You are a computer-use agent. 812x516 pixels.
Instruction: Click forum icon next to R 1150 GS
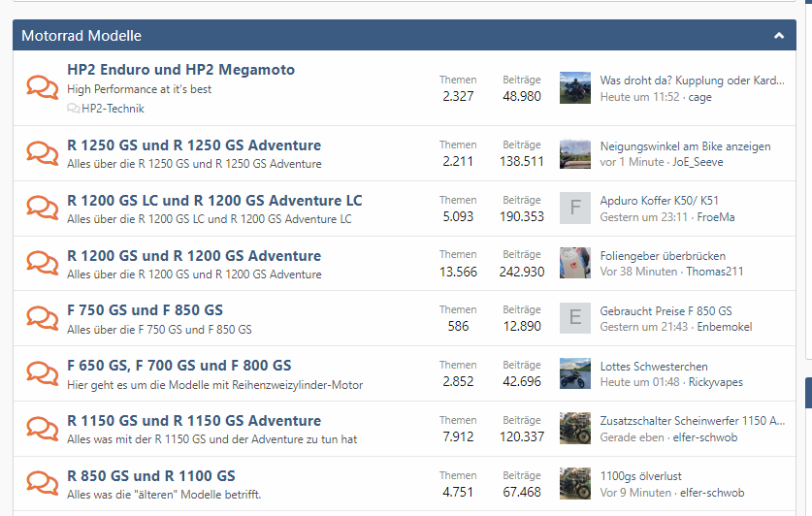click(x=42, y=429)
